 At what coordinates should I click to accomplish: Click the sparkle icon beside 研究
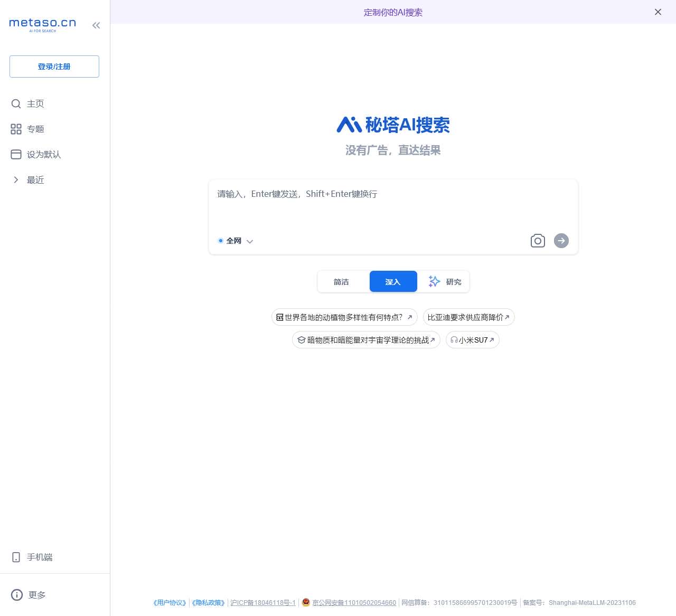tap(434, 281)
